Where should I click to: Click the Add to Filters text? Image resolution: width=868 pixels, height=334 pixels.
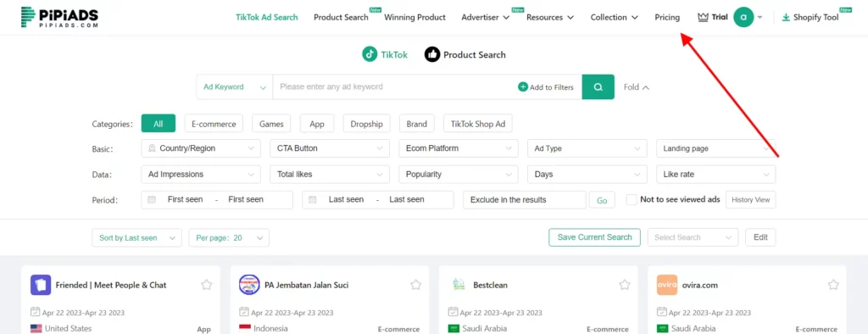(551, 87)
